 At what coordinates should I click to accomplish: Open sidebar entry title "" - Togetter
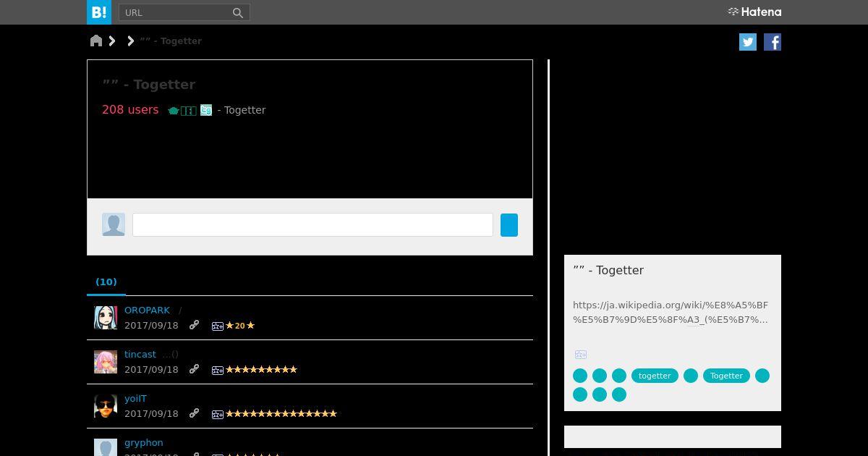point(608,270)
